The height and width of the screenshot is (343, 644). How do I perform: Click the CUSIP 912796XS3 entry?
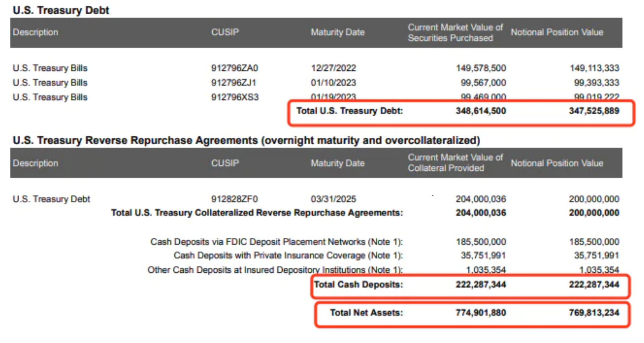pyautogui.click(x=235, y=97)
